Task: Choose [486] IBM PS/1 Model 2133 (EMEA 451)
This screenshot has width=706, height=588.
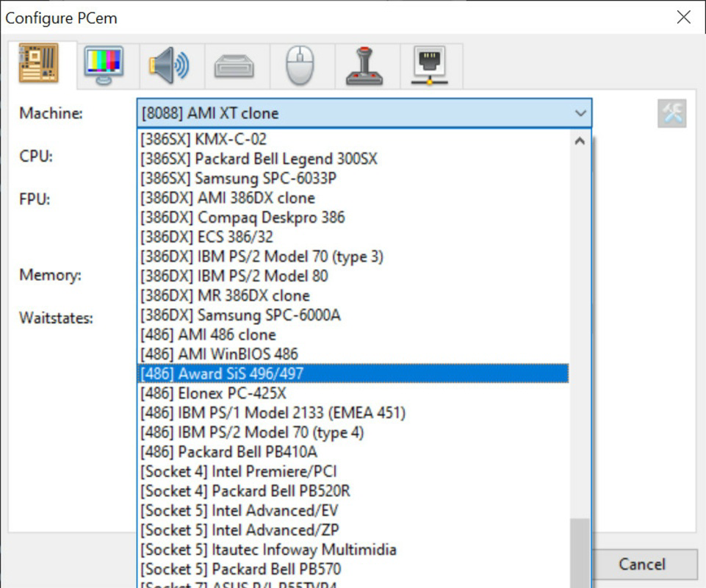Action: pyautogui.click(x=353, y=413)
